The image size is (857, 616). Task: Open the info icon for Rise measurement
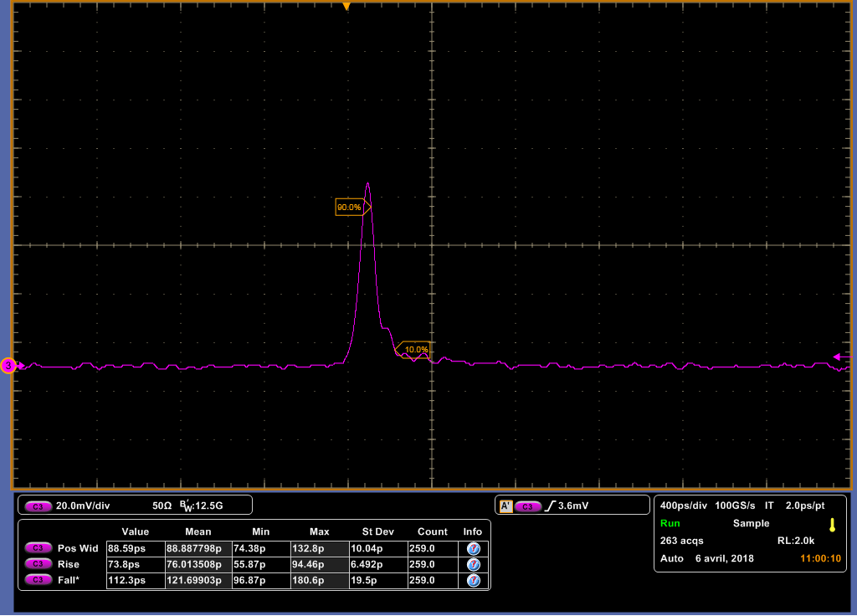474,564
